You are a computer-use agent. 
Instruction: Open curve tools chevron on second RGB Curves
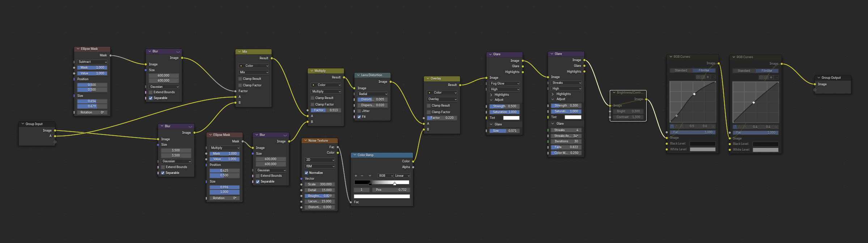pos(776,77)
